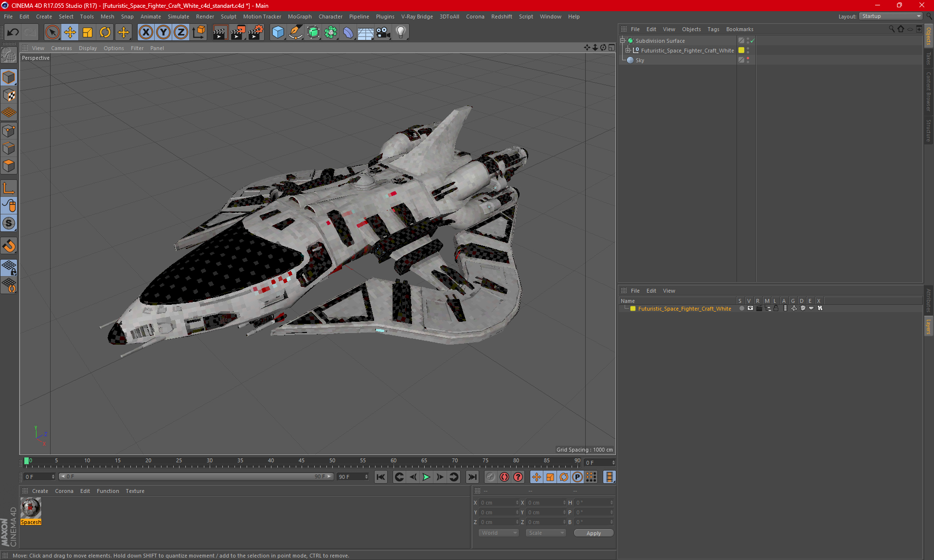This screenshot has height=560, width=934.
Task: Expand the Futuristic_Space_Fighter_Craft_White tree item
Action: click(628, 50)
